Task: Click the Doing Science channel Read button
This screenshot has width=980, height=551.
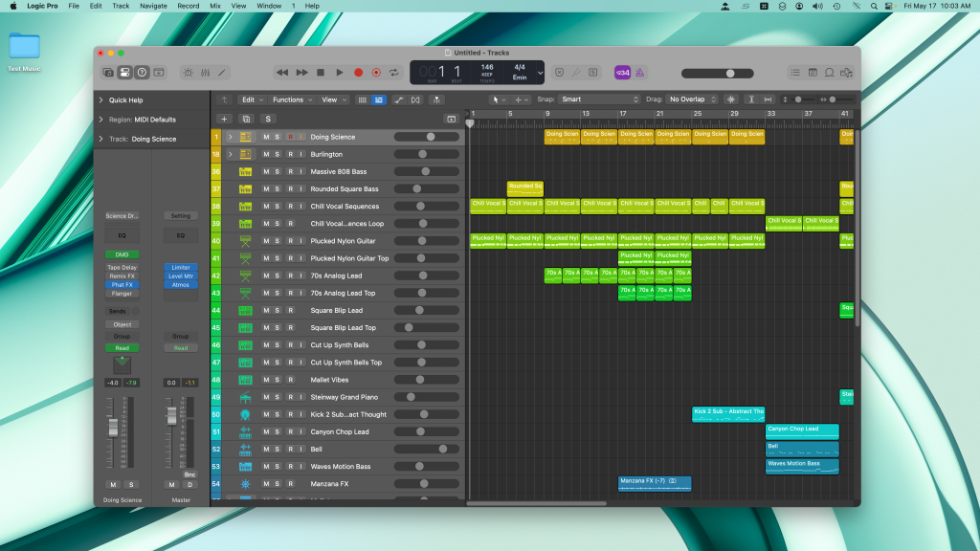Action: pos(122,348)
